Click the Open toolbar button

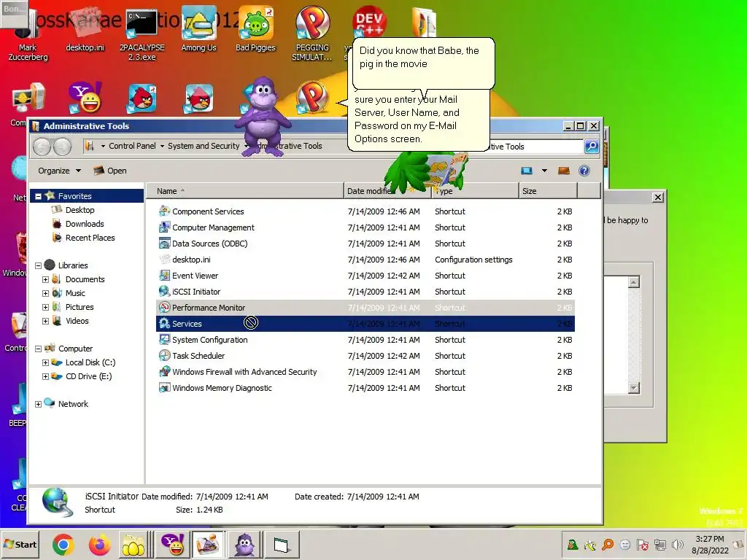110,171
